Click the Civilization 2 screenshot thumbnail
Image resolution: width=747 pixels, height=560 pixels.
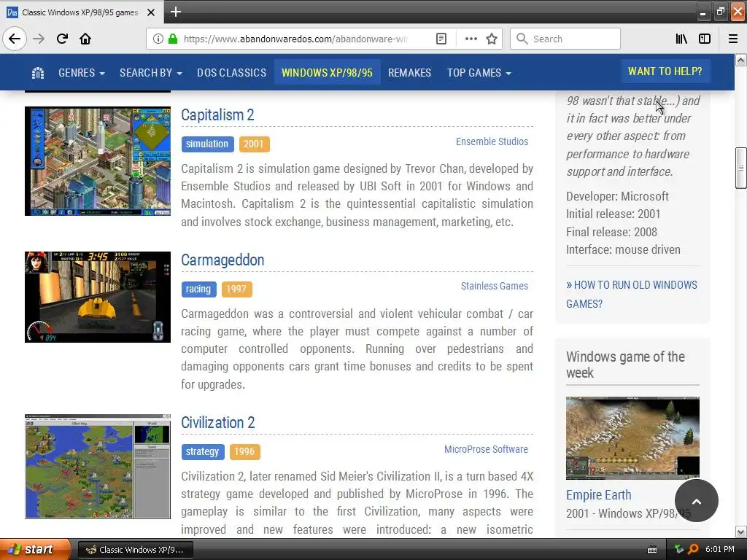click(98, 466)
